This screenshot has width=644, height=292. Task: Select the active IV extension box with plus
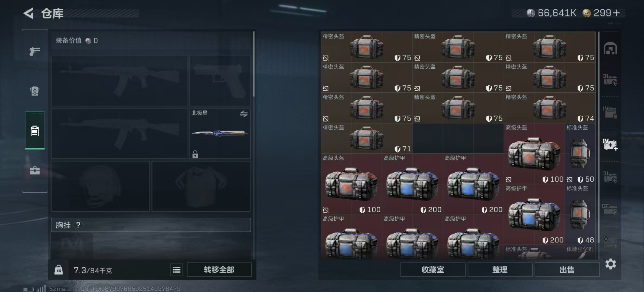point(610,144)
